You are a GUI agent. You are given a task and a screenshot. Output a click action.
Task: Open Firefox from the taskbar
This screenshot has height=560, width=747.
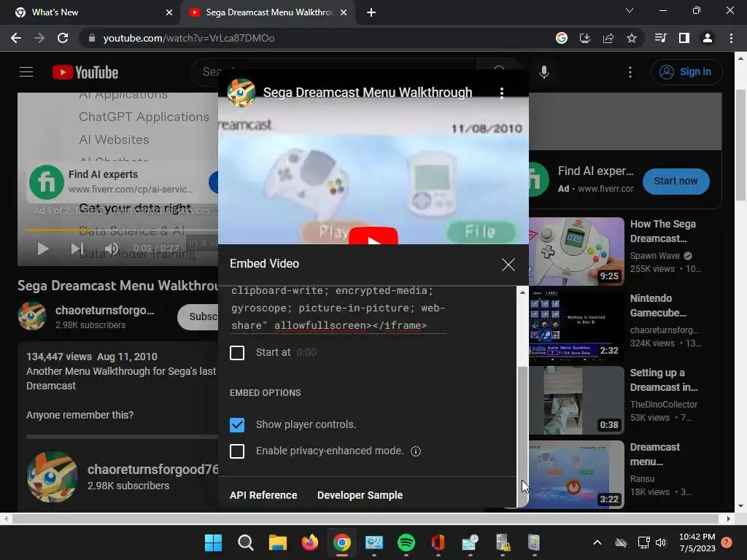tap(309, 542)
